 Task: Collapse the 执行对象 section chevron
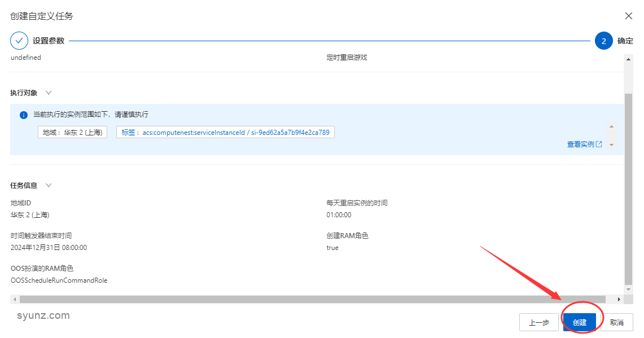(x=49, y=93)
